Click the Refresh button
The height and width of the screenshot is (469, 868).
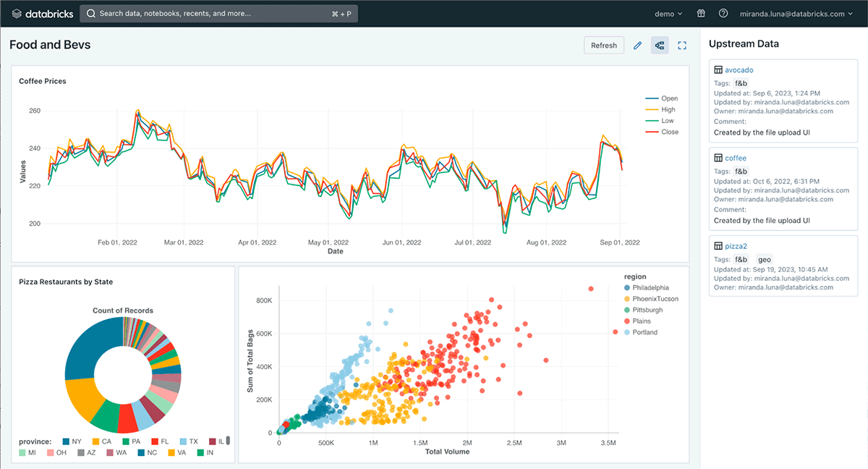click(x=603, y=46)
